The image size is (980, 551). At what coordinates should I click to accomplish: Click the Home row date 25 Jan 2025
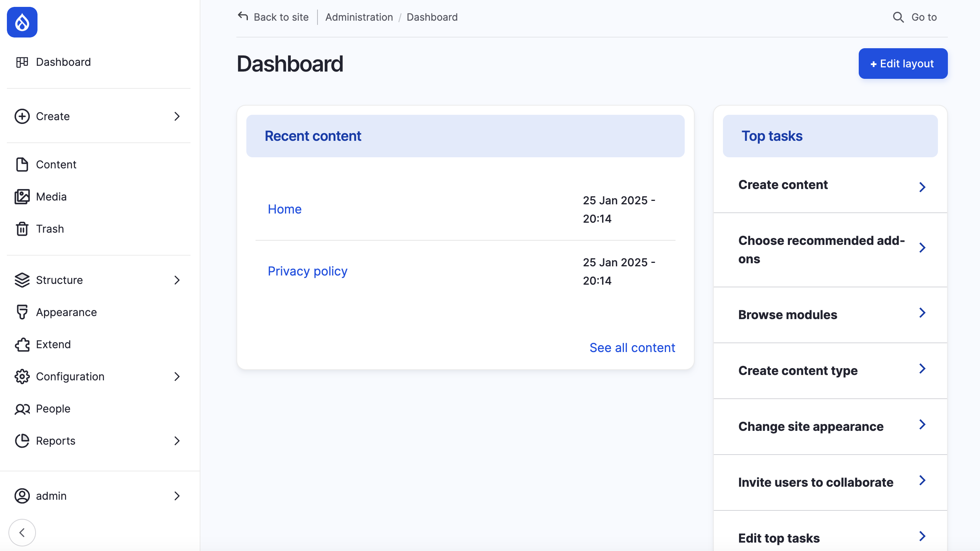619,209
